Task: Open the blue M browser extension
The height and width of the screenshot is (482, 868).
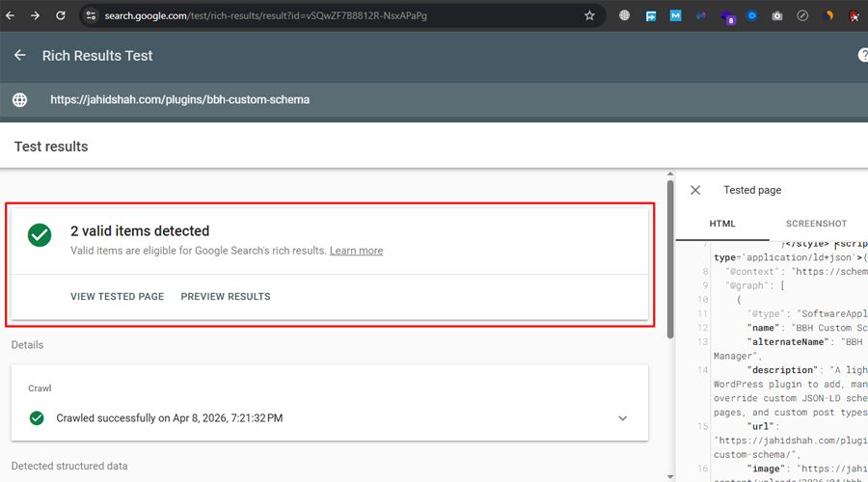Action: pyautogui.click(x=675, y=15)
